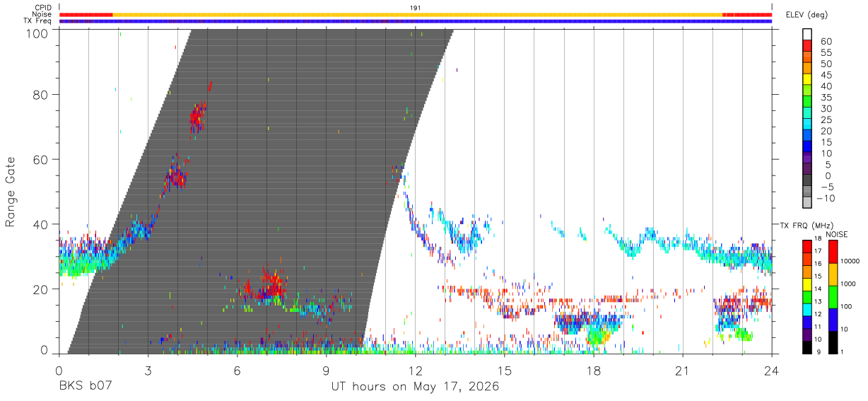
Task: Click the 50 label on ELEV colorbar
Action: tap(826, 64)
